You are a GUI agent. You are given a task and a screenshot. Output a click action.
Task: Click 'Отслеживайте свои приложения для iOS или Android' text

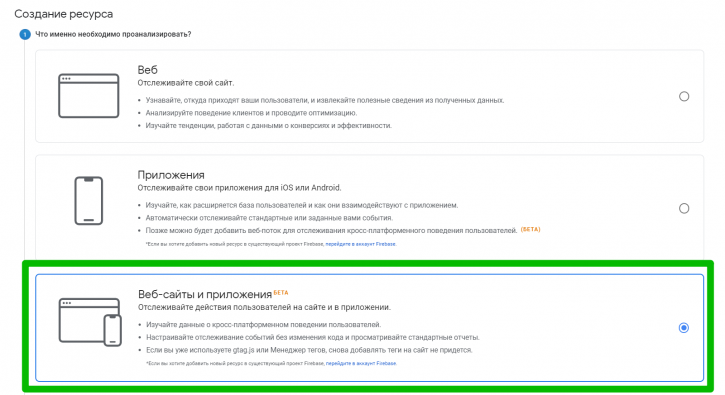point(239,188)
